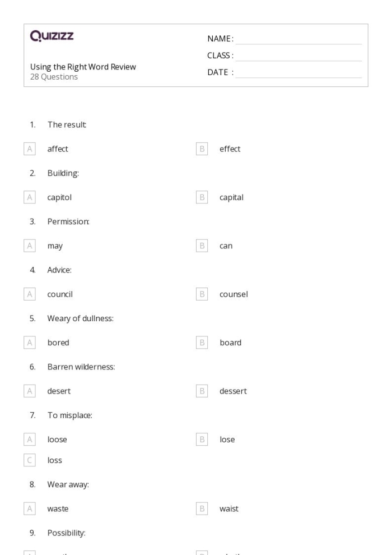Select box A beside 'bored'
The image size is (392, 555).
(30, 343)
